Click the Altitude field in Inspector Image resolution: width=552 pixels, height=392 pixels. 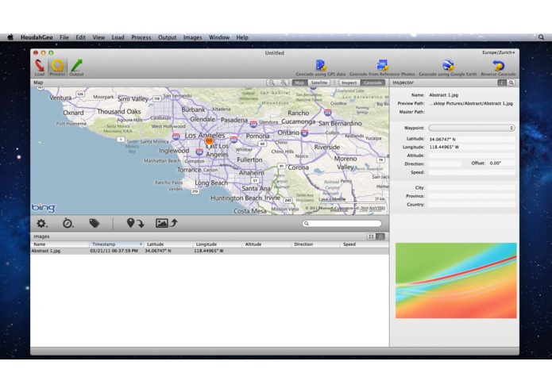(x=471, y=156)
